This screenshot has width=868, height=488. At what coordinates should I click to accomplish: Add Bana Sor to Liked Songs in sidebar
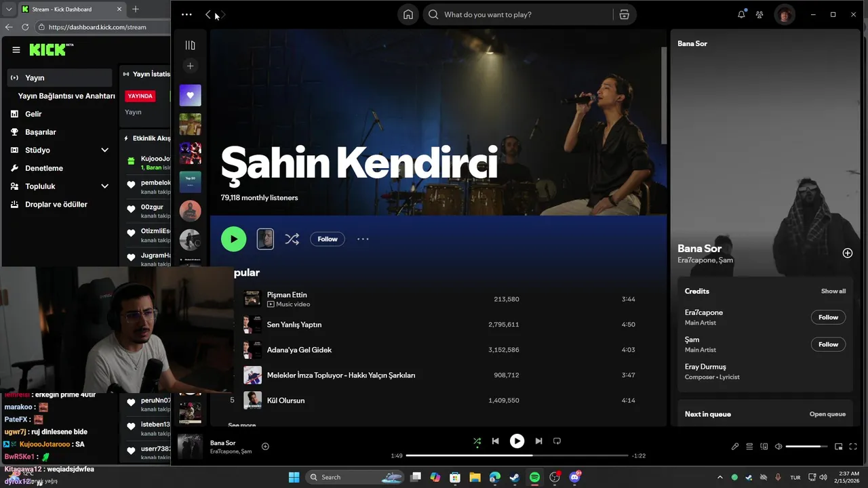tap(847, 253)
